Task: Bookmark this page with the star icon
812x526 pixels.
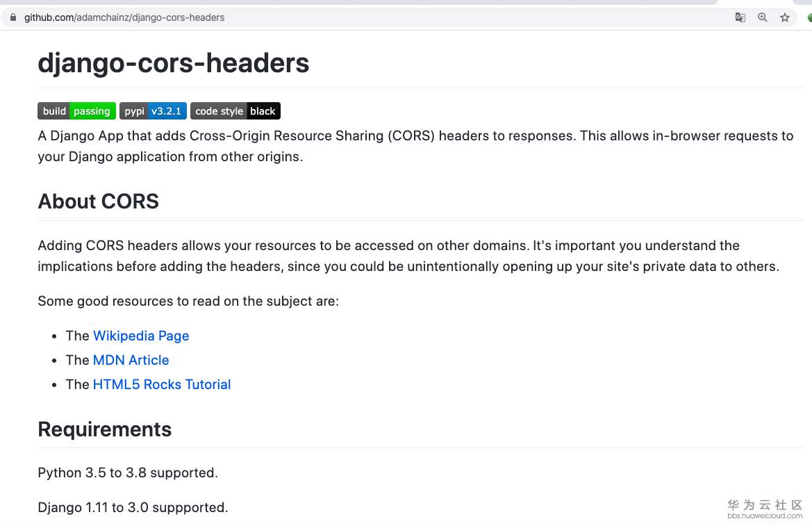Action: click(x=785, y=17)
